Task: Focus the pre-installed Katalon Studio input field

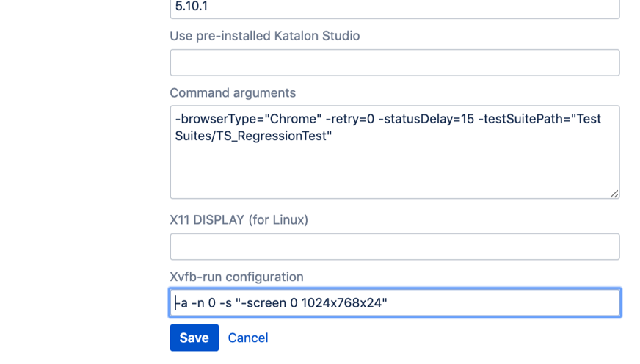Action: 394,63
